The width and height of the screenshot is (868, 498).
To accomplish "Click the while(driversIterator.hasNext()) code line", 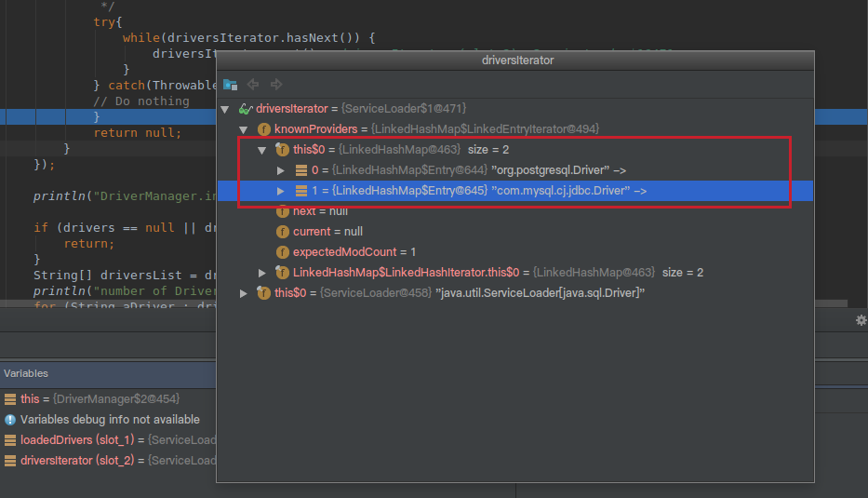I will click(248, 37).
